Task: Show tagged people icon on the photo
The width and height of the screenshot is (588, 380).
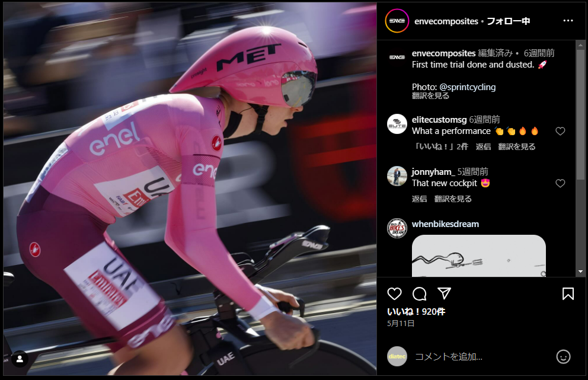Action: (x=20, y=359)
